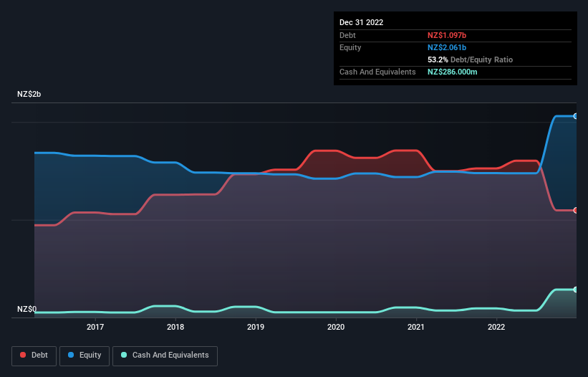Click the NZ$2.061b equity value
The height and width of the screenshot is (377, 588).
pyautogui.click(x=447, y=47)
